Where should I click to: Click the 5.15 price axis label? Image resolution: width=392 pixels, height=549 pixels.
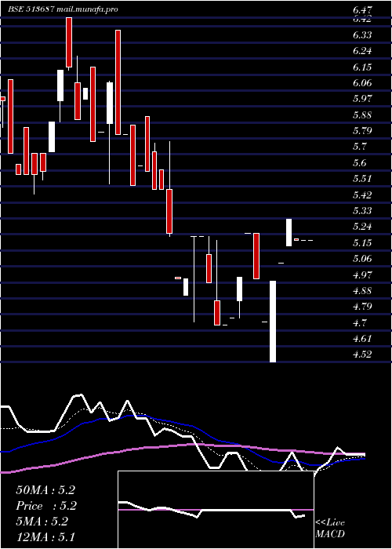pyautogui.click(x=362, y=243)
